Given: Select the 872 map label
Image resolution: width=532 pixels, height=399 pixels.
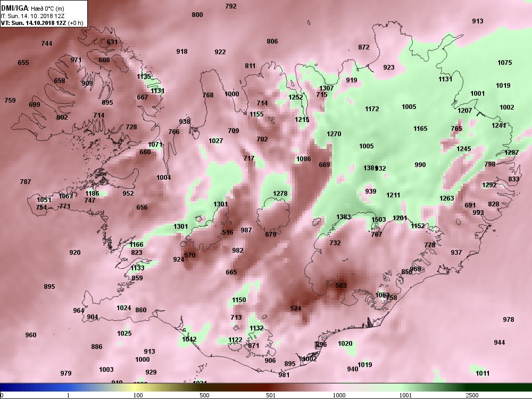Looking at the screenshot, I should [364, 47].
